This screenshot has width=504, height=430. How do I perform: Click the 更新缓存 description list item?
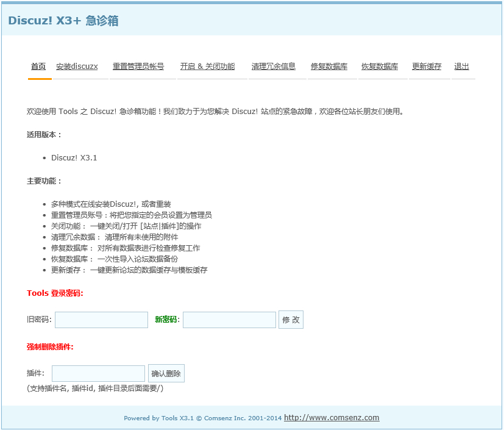tap(129, 270)
